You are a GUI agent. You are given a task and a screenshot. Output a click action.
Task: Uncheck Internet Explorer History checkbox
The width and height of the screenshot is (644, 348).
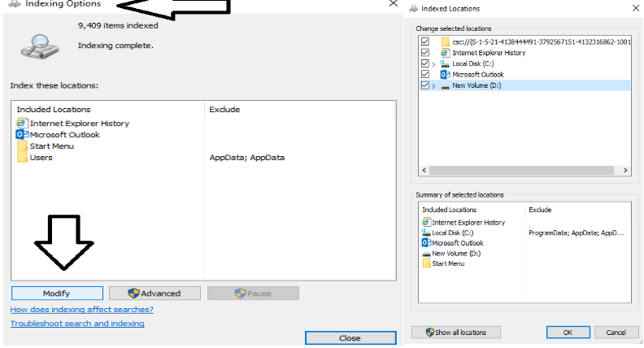coord(425,53)
